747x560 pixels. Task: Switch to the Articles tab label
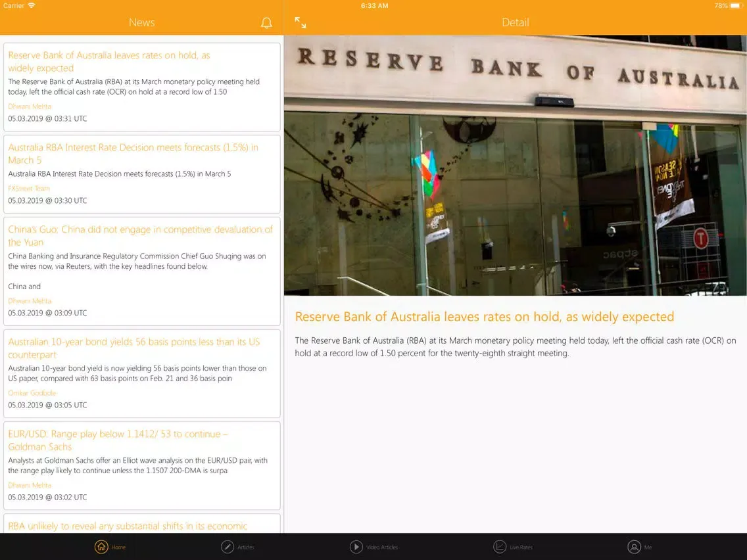pyautogui.click(x=246, y=547)
